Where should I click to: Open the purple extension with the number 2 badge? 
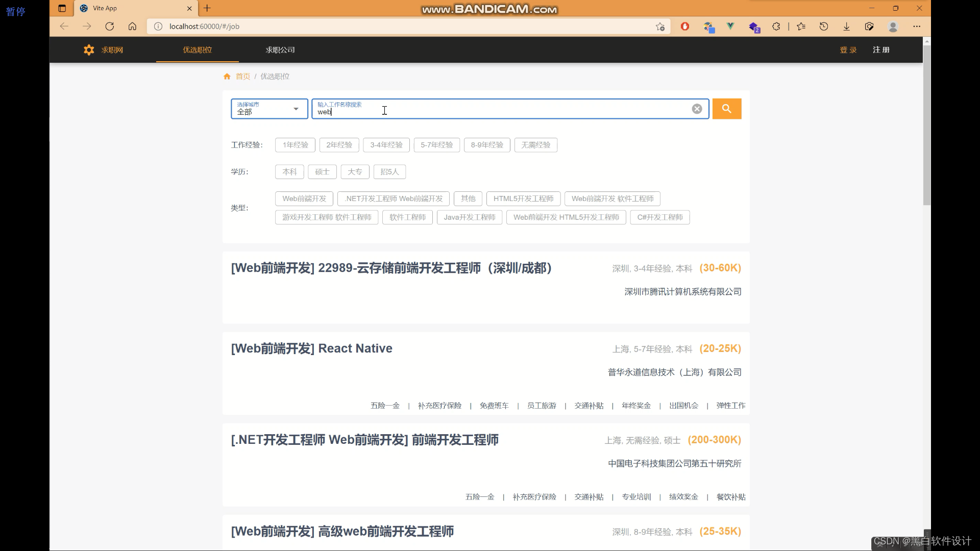coord(754,27)
